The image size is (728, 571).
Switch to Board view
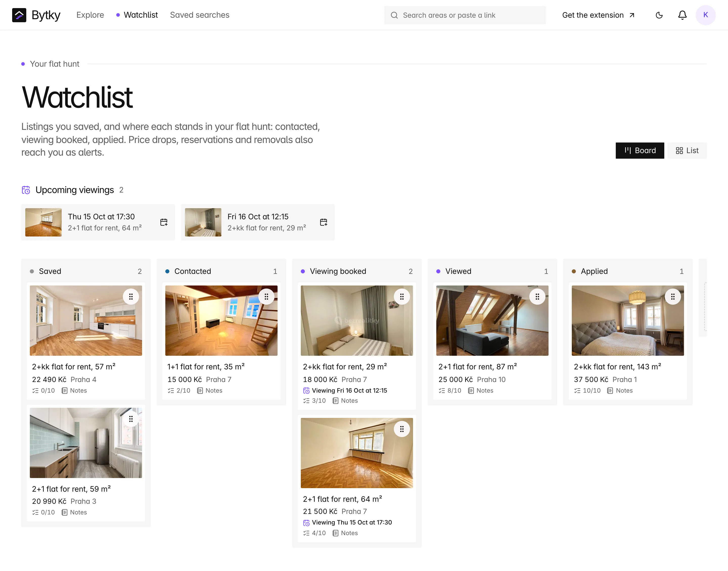(x=640, y=150)
